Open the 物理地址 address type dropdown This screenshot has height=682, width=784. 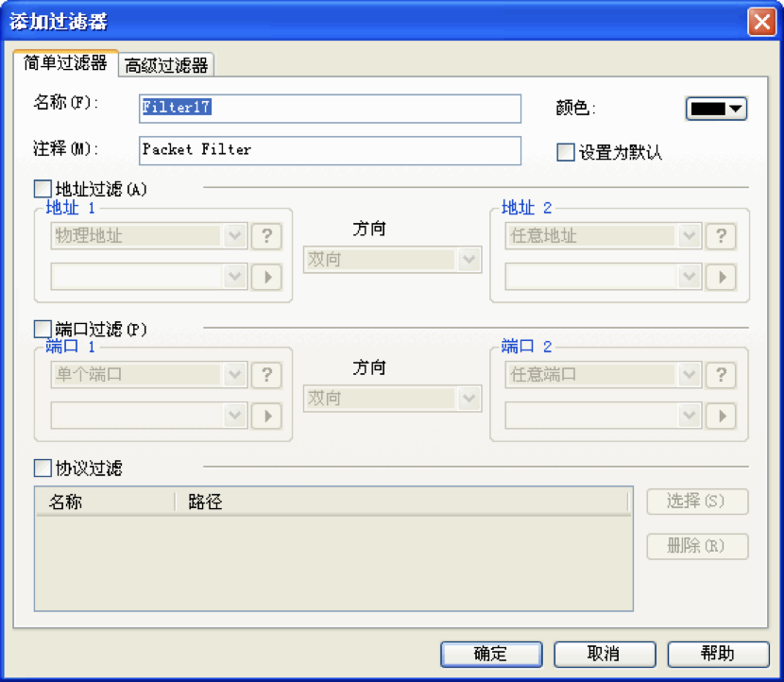tap(147, 235)
